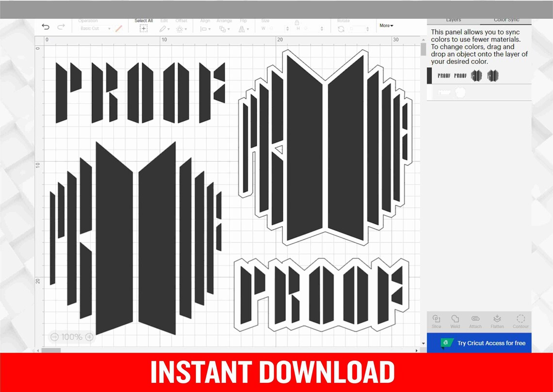Click the Select All marquee icon
Viewport: 553px width, 392px height.
coord(144,29)
